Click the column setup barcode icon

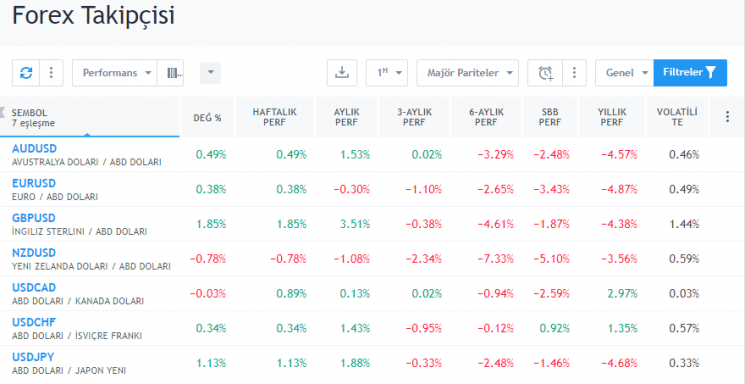pyautogui.click(x=171, y=73)
